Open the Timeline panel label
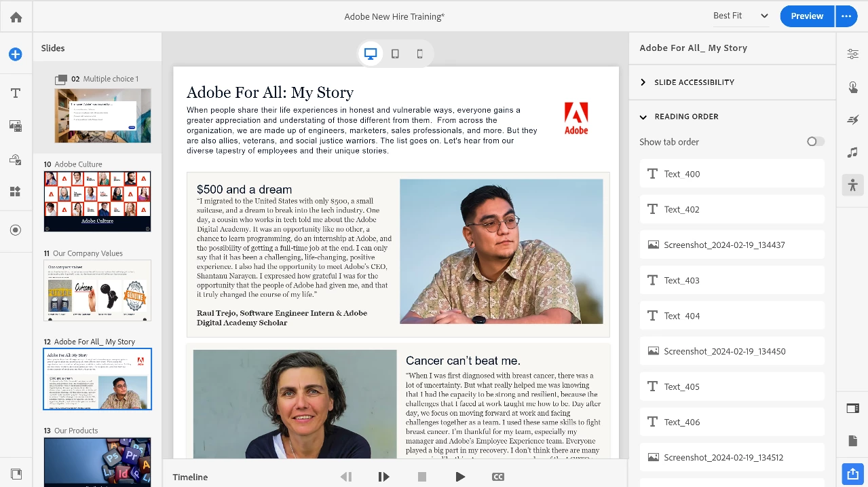Screen dimensions: 868x487 click(x=190, y=477)
